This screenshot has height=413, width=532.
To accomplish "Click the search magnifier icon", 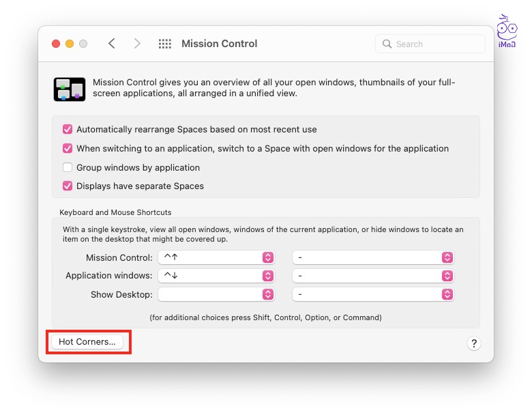I will coord(388,44).
